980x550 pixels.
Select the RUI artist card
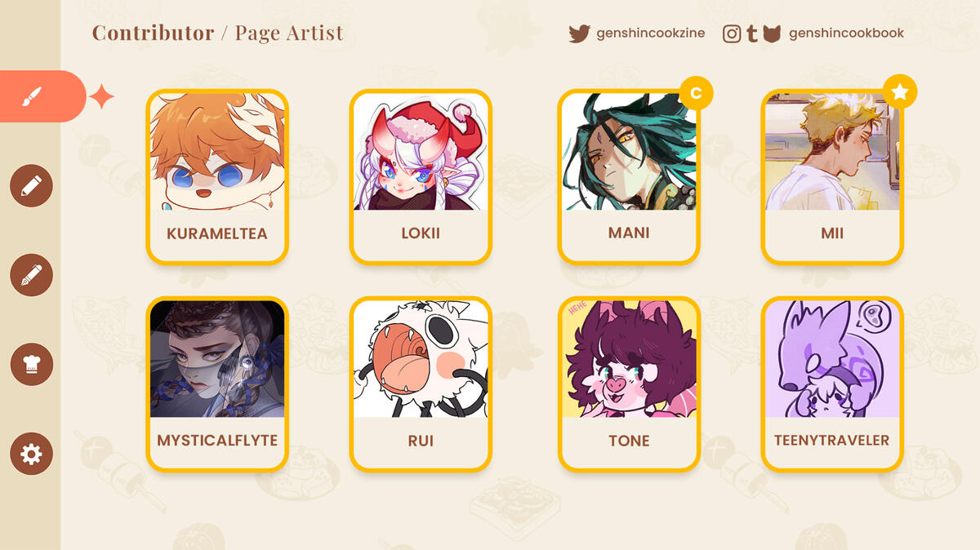421,384
